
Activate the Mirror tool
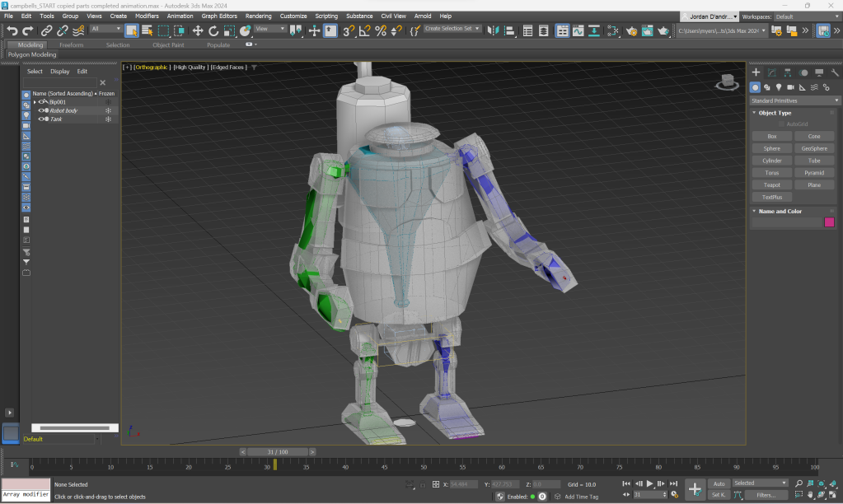(493, 30)
